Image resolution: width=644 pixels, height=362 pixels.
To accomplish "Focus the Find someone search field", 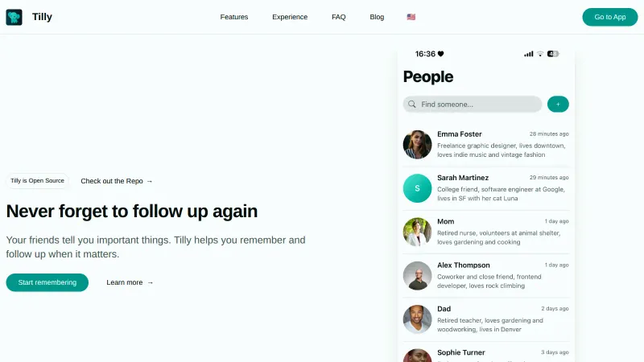I will 473,105.
